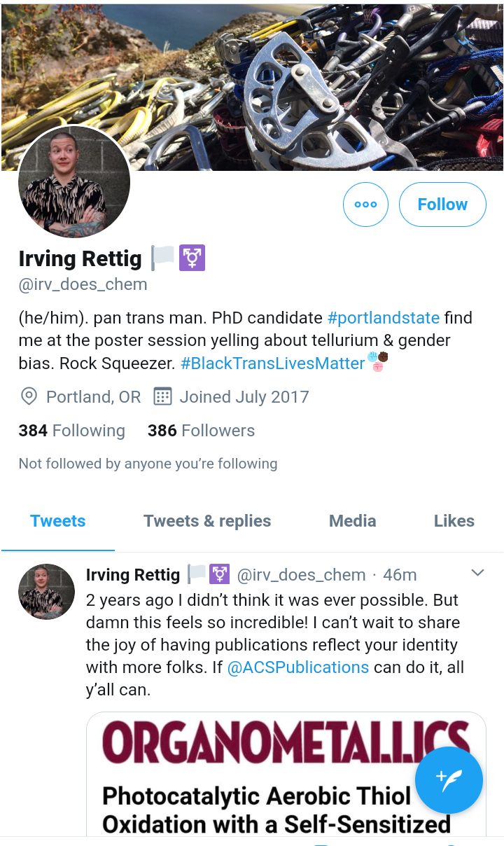The height and width of the screenshot is (846, 504).
Task: Open the #portlandstate hashtag link
Action: 384,318
